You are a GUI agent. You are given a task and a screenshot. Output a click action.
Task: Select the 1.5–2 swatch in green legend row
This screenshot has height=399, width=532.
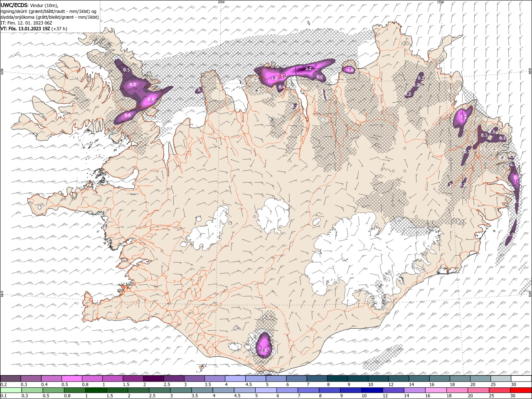click(x=117, y=390)
